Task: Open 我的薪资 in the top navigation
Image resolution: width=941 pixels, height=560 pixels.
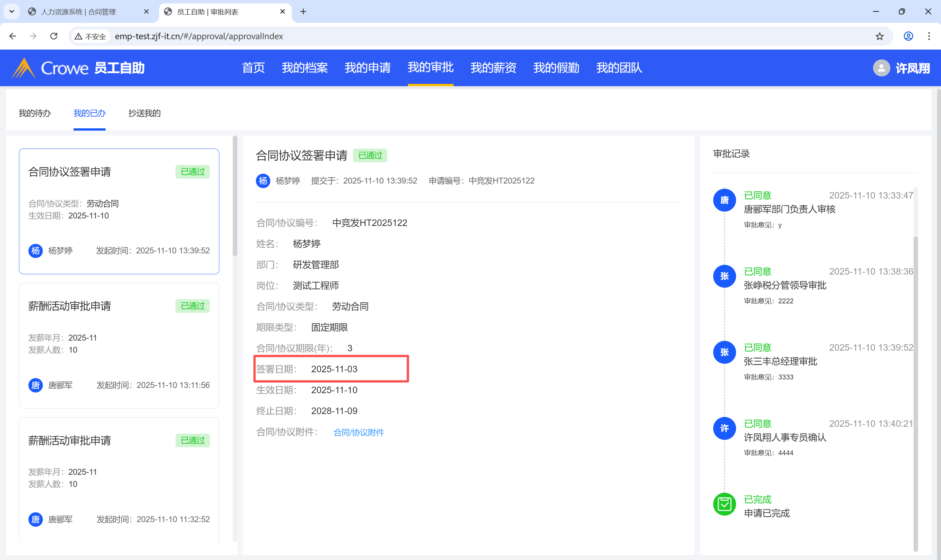Action: point(493,68)
